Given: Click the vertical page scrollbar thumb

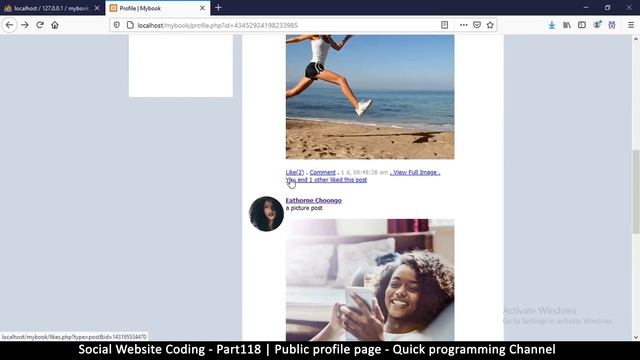Looking at the screenshot, I should click(636, 192).
